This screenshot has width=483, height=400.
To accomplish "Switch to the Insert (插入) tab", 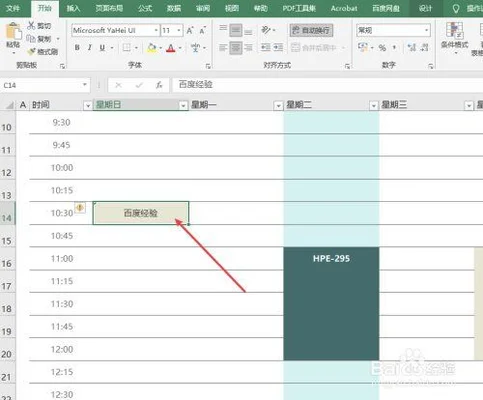I will click(73, 8).
